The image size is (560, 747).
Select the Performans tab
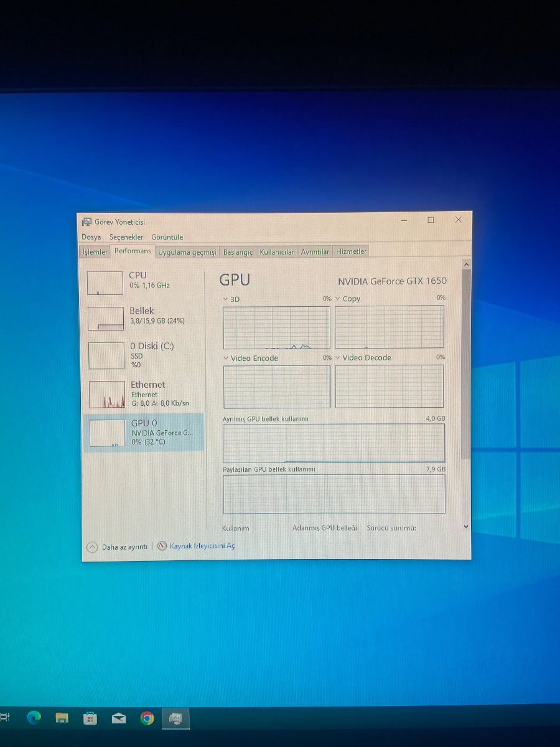click(x=133, y=251)
